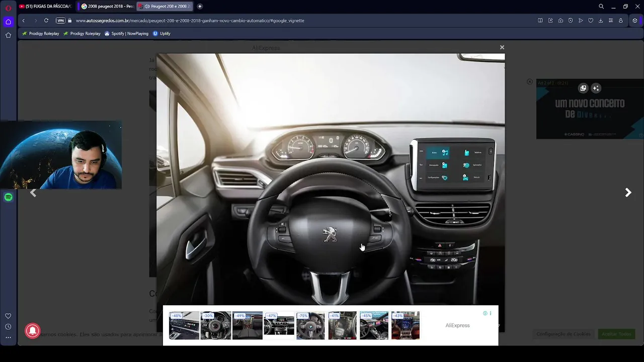Reload the current page

click(46, 21)
